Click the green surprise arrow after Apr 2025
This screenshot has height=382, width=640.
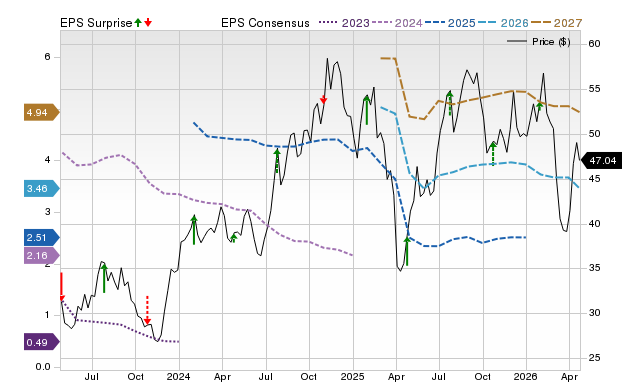point(407,251)
